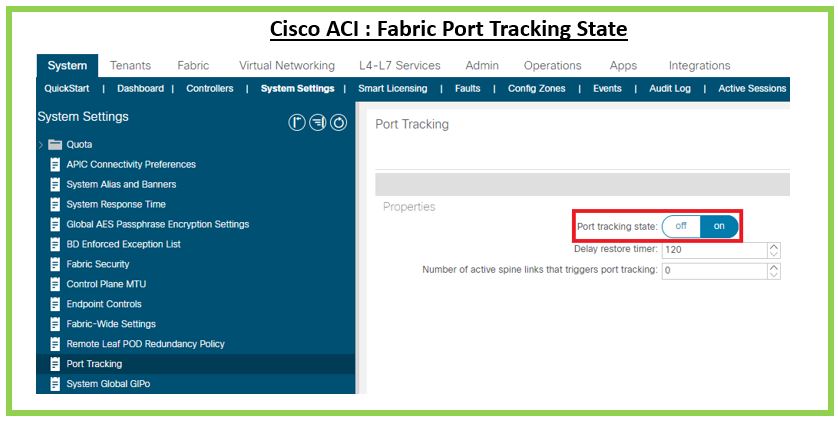Expand the Quota tree node arrow
The width and height of the screenshot is (838, 422).
(41, 144)
